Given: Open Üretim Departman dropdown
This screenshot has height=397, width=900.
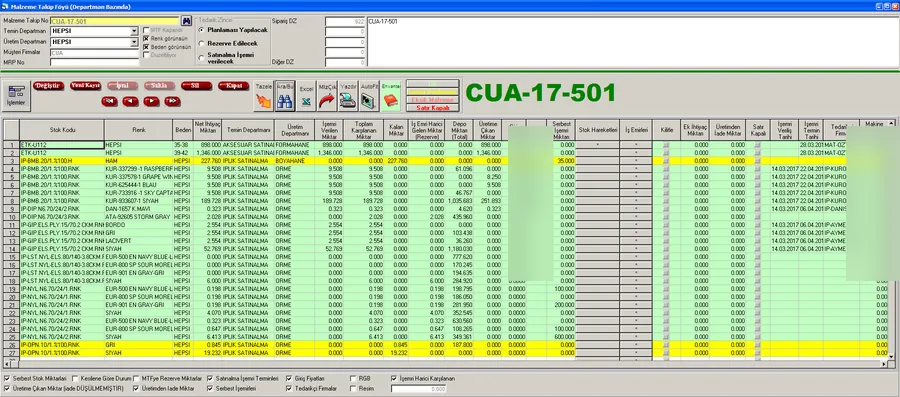Looking at the screenshot, I should tap(134, 42).
